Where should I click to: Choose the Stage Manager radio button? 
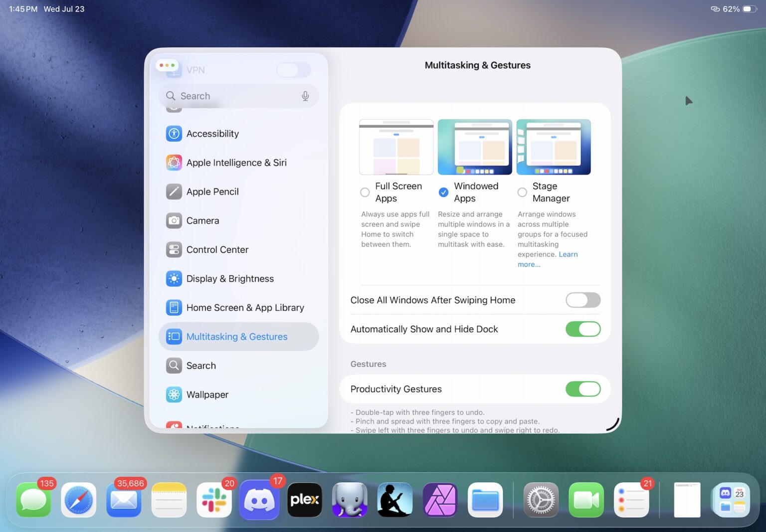pyautogui.click(x=522, y=192)
